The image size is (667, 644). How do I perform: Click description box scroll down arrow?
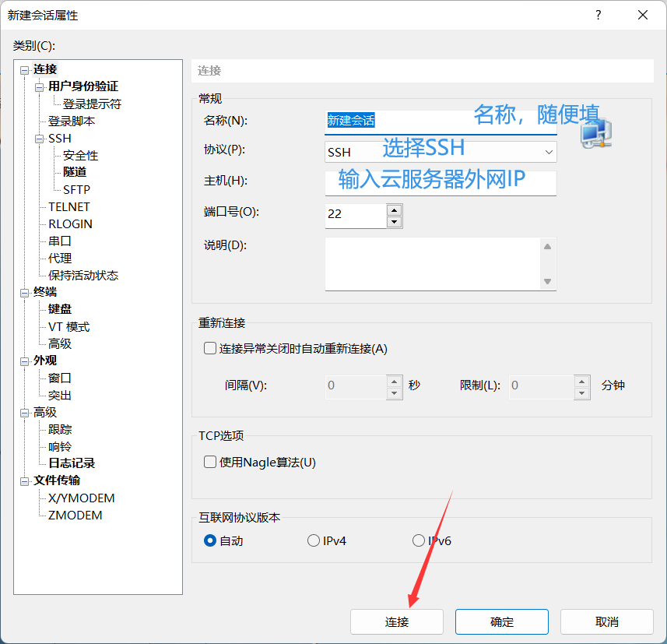(x=547, y=281)
